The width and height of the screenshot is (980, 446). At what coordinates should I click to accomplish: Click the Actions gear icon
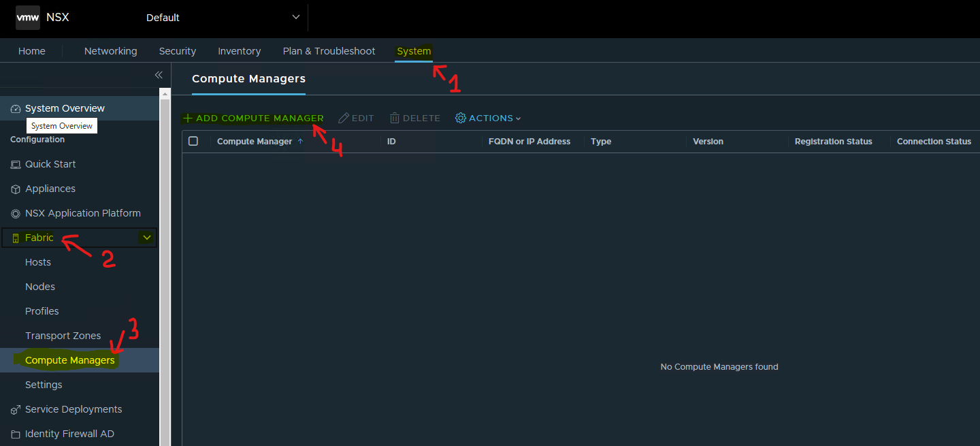(x=461, y=118)
